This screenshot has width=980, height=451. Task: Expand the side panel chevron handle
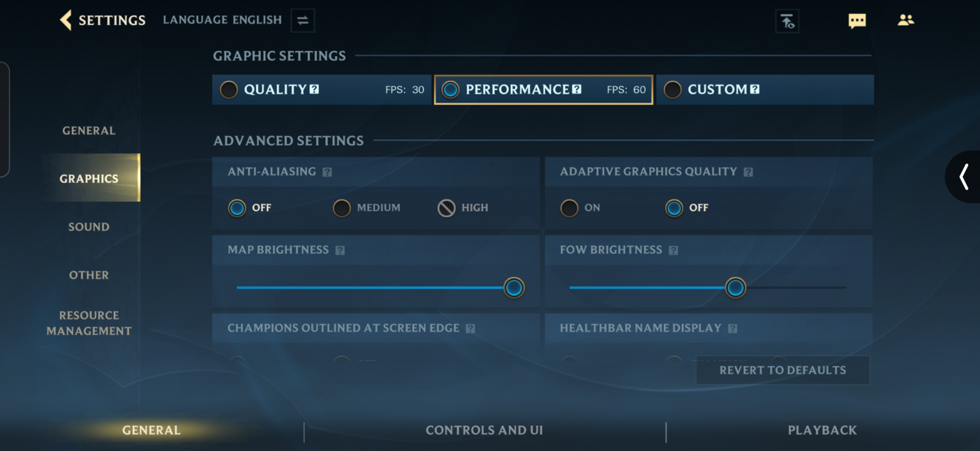coord(963,177)
